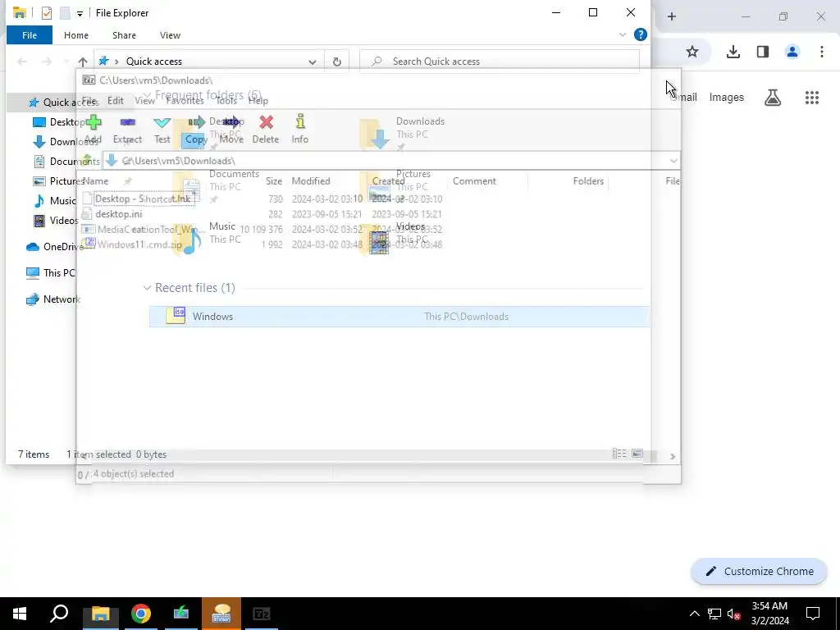Click the 7-Zip Info toolbar icon

[x=300, y=129]
